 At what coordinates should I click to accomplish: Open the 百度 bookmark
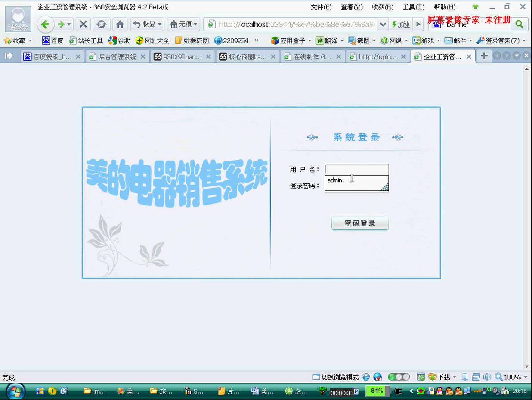pyautogui.click(x=53, y=40)
